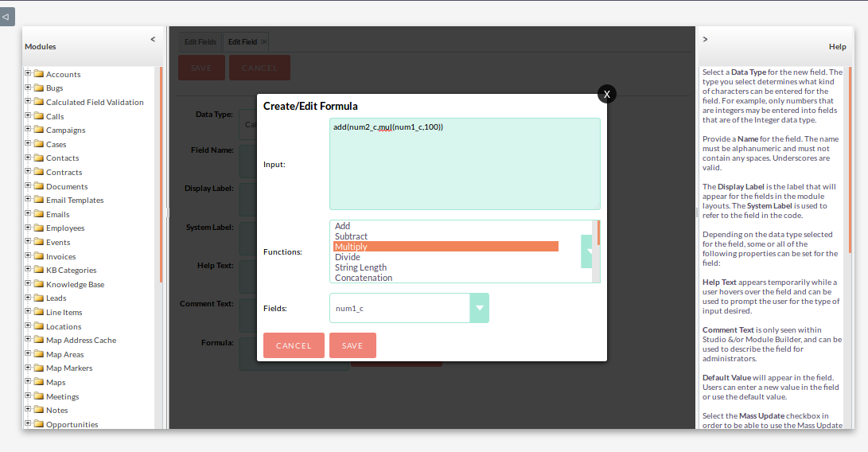Image resolution: width=868 pixels, height=452 pixels.
Task: Open the Opportunities module in the tree
Action: coord(72,424)
